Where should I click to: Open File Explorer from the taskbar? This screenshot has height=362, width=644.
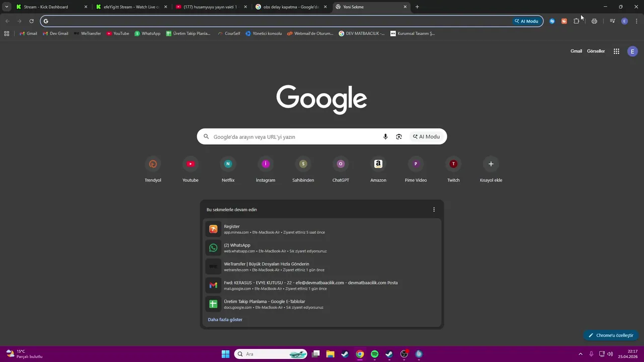[x=331, y=354]
